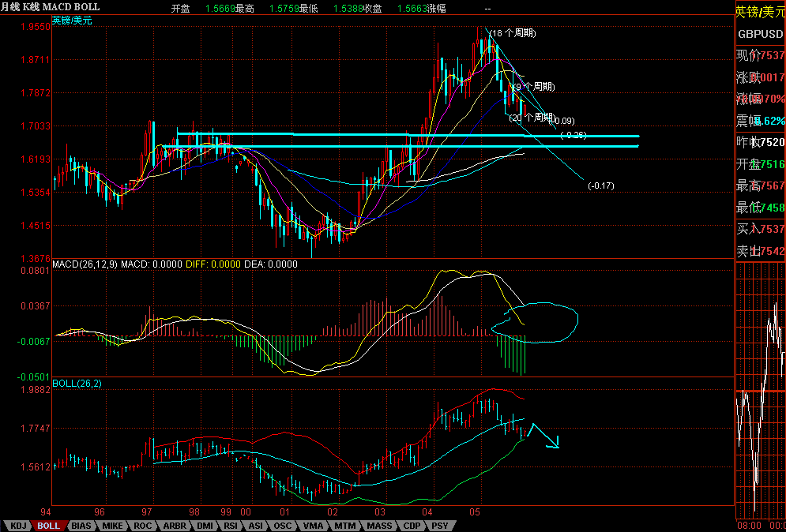The height and width of the screenshot is (532, 786).
Task: Click the intraday mini chart in right panel
Action: click(x=761, y=391)
